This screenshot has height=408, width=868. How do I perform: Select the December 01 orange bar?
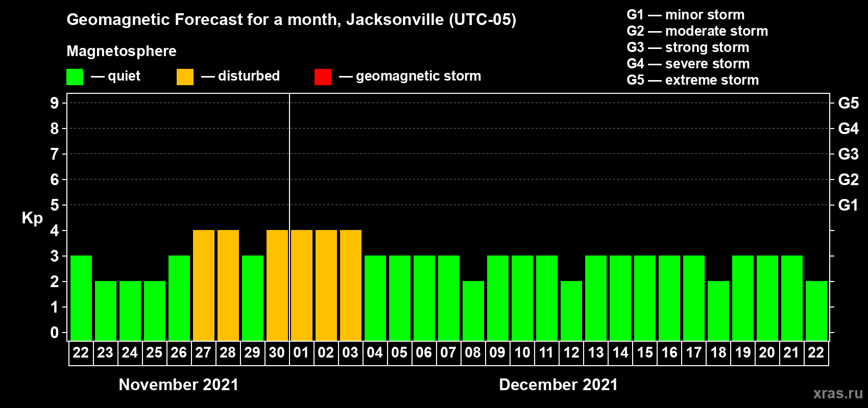click(302, 285)
